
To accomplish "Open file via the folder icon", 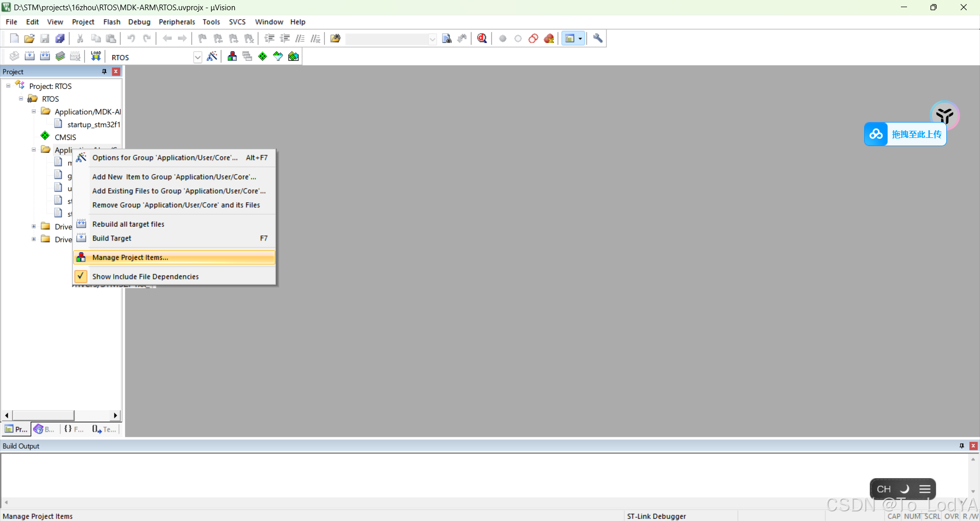I will tap(30, 38).
